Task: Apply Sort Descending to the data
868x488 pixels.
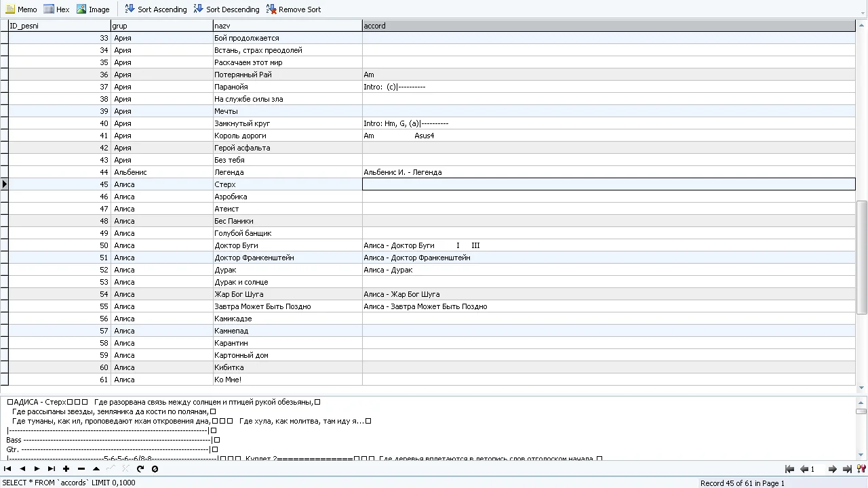Action: click(226, 9)
